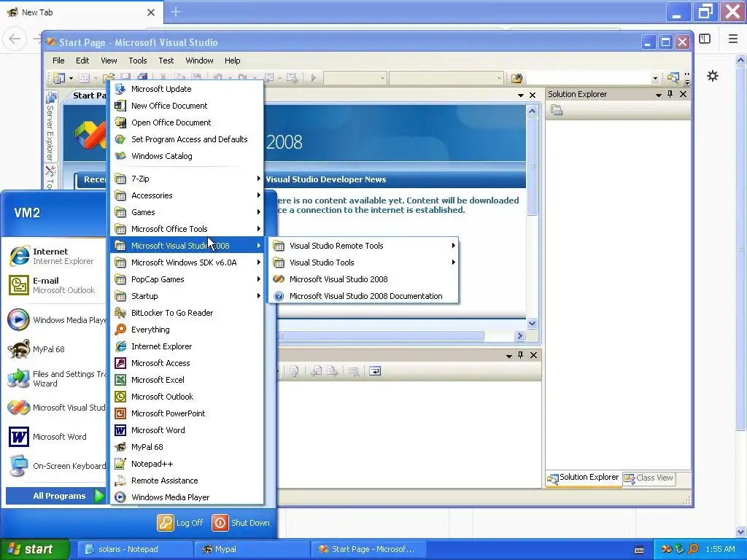
Task: Open solaris - Notepad taskbar button
Action: (x=135, y=549)
